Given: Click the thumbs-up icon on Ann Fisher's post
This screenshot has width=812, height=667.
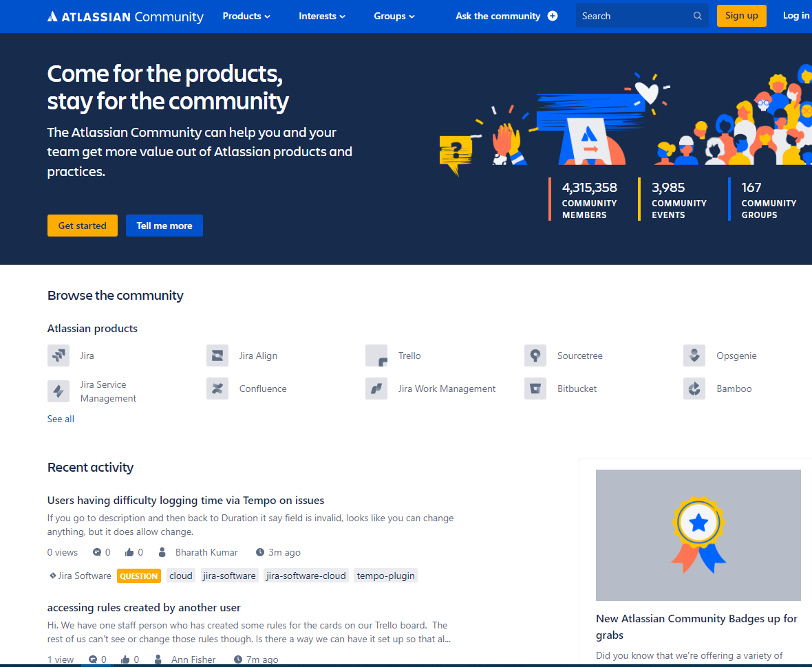Looking at the screenshot, I should [125, 659].
